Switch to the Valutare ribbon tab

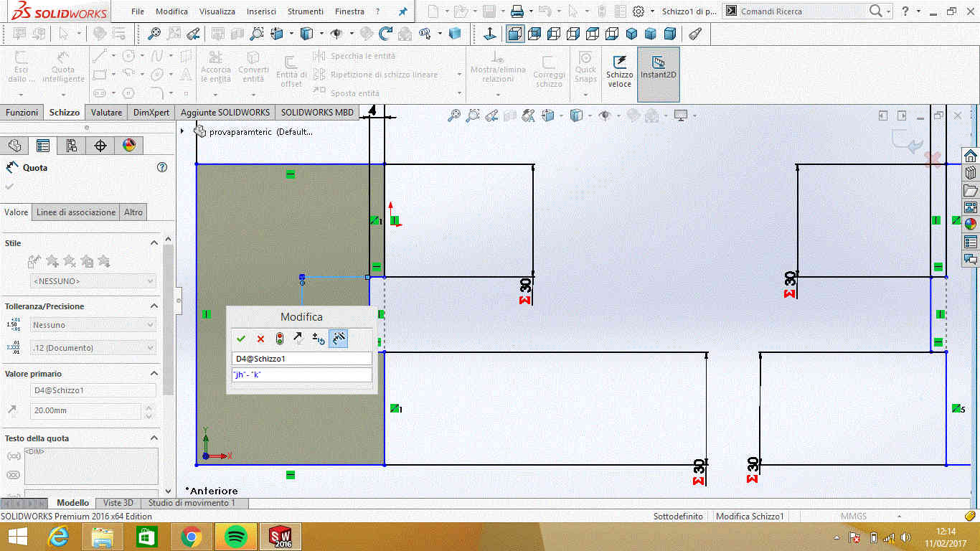[x=106, y=113]
